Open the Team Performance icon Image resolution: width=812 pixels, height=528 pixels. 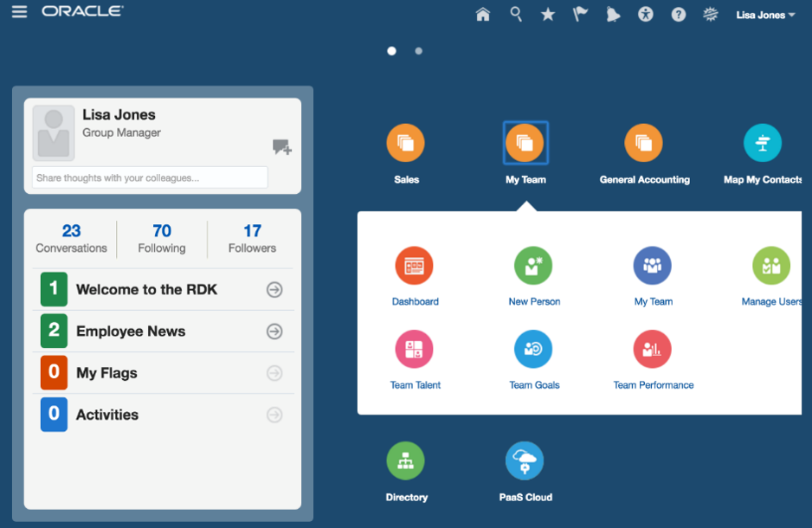(x=653, y=349)
